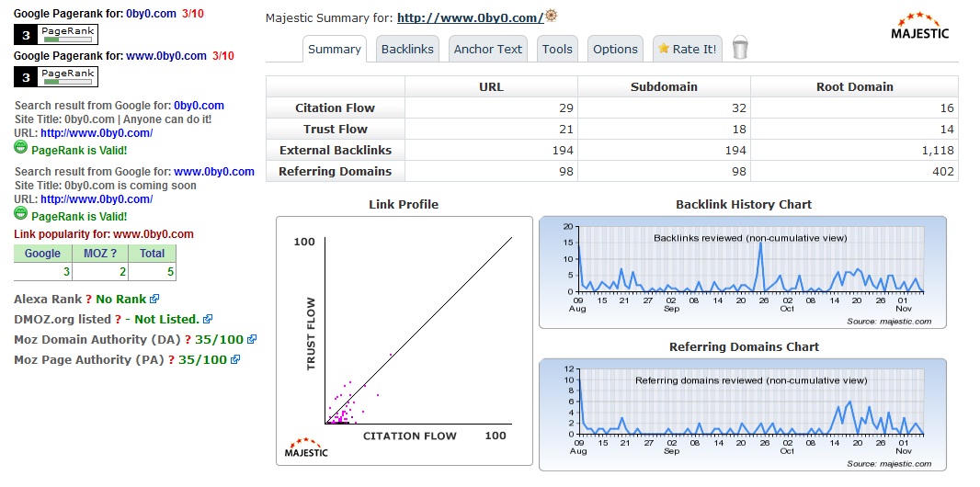Open the Tools tab
The height and width of the screenshot is (487, 980).
pos(557,50)
